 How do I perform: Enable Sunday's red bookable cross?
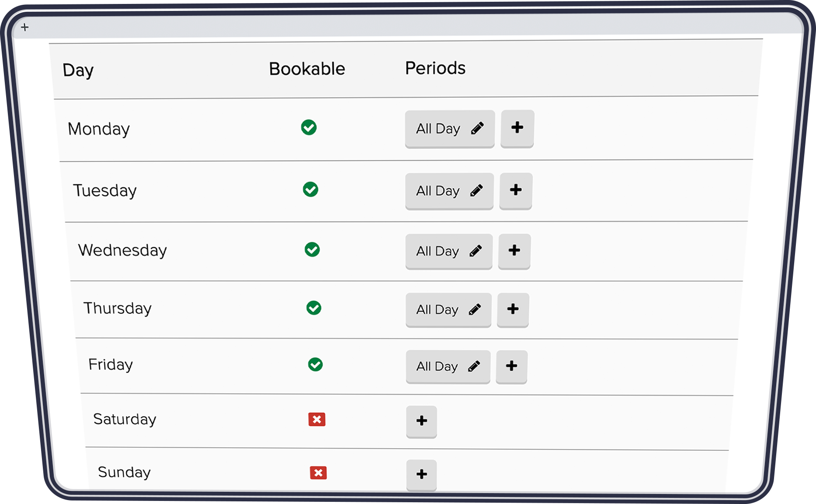coord(318,473)
